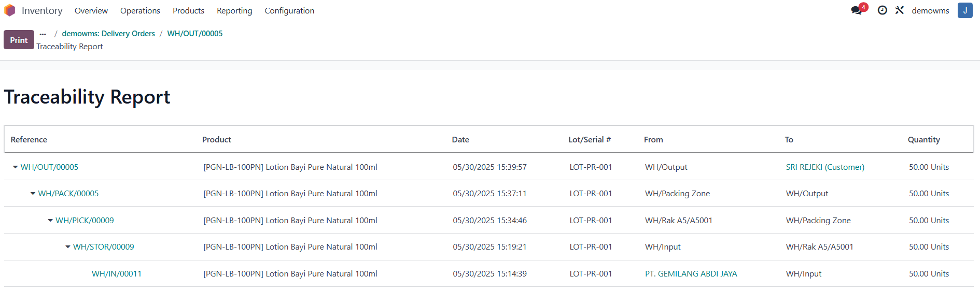The image size is (980, 291).
Task: Click the Print button
Action: click(x=19, y=40)
